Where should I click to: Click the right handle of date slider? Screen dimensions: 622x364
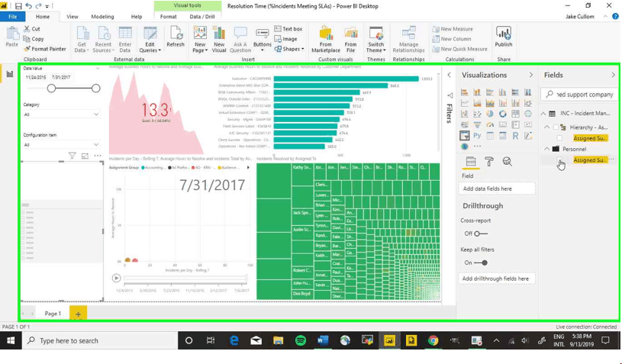95,89
